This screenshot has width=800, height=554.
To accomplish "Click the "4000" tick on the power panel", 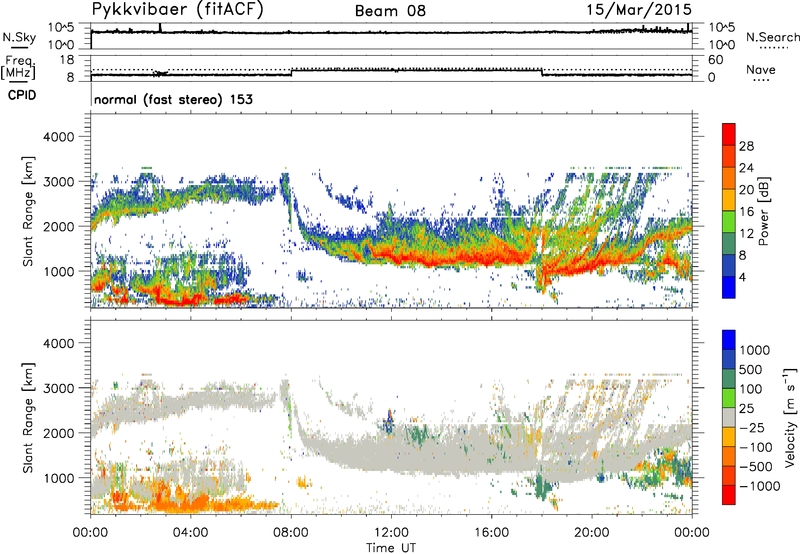I will click(x=58, y=137).
